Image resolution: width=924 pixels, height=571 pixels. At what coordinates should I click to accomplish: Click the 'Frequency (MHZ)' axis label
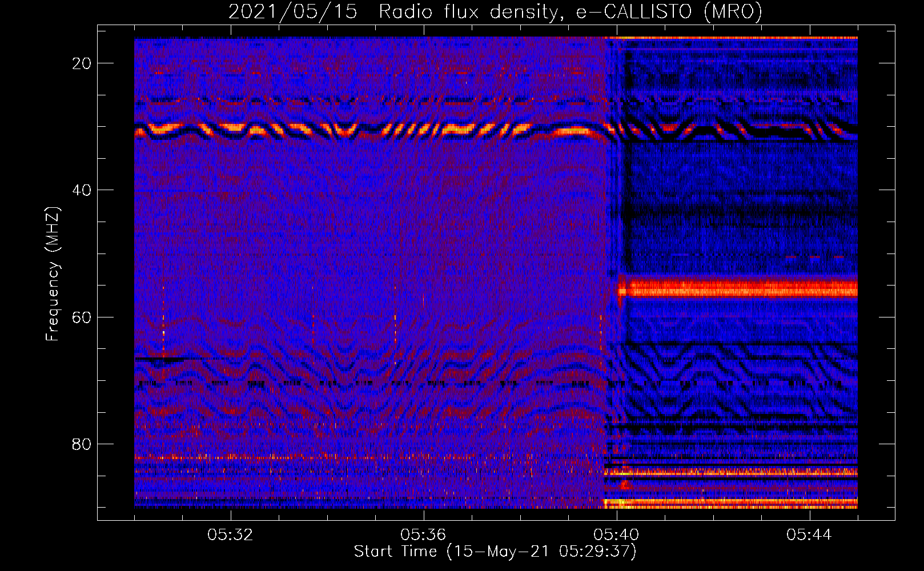[x=53, y=274]
